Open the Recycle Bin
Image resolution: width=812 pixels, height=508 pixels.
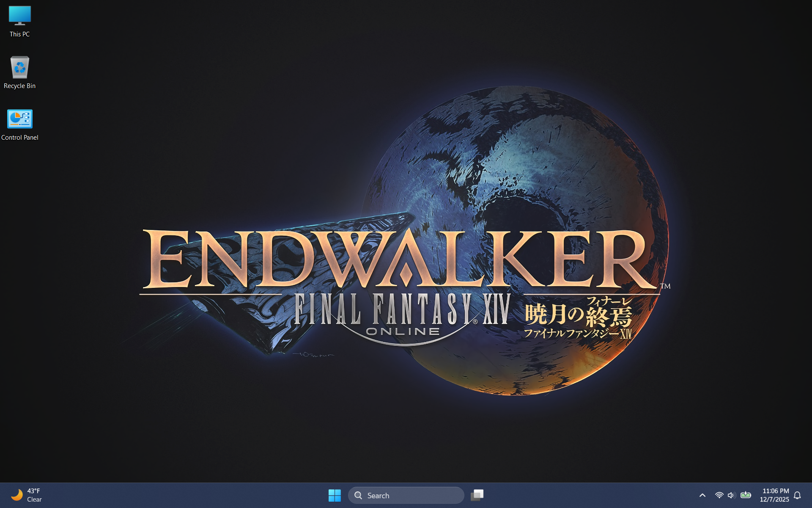point(19,67)
